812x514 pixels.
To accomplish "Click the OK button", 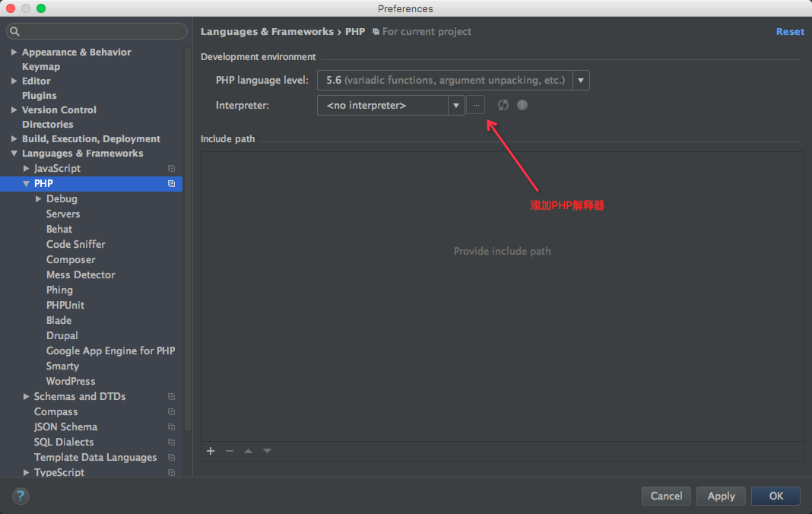I will tap(776, 496).
